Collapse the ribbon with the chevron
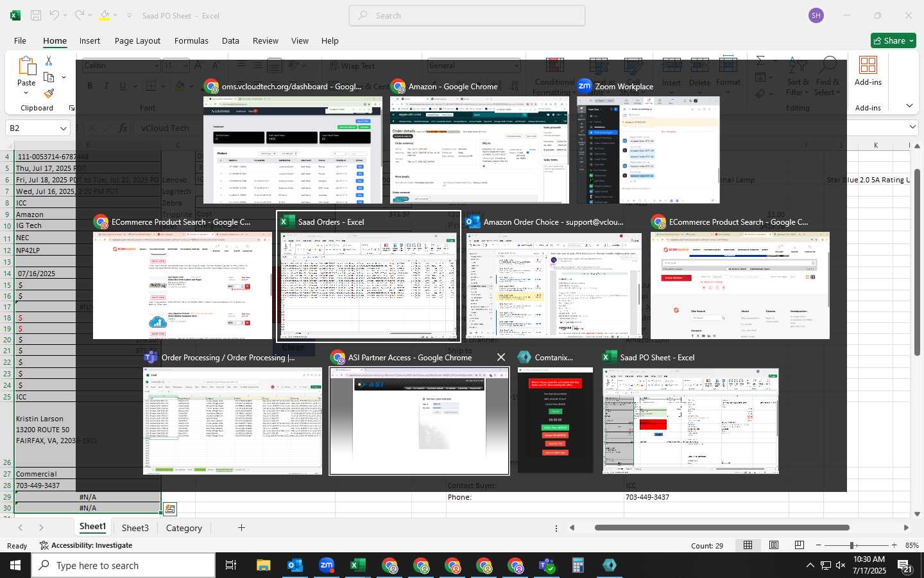Viewport: 924px width, 578px height. pos(909,105)
